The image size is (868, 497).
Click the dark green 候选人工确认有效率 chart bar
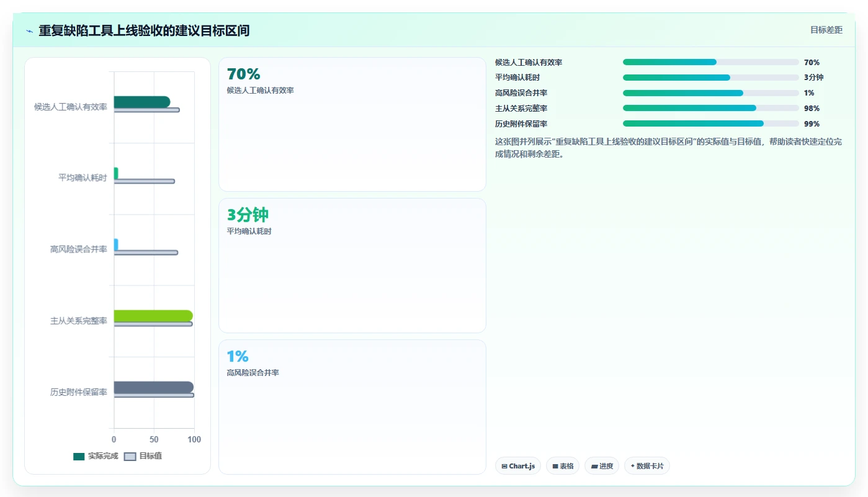click(x=142, y=102)
